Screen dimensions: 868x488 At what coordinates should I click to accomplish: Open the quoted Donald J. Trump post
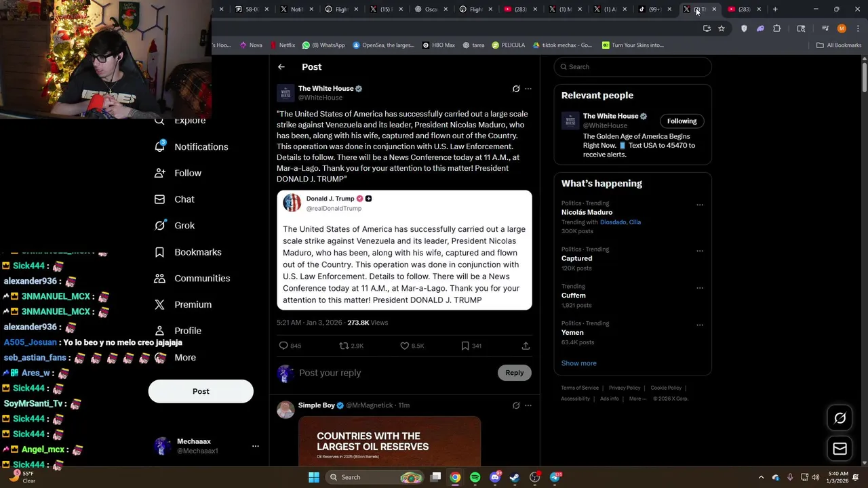404,250
